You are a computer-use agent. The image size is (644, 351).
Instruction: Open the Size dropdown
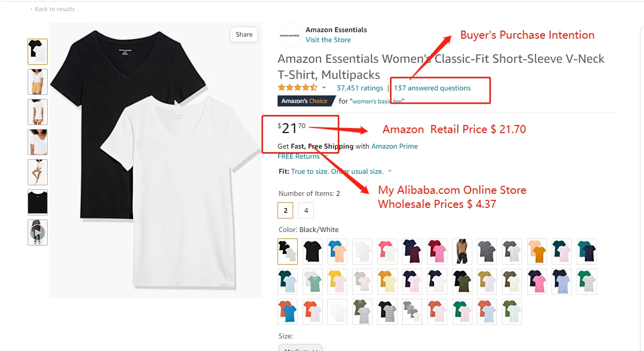click(x=300, y=347)
